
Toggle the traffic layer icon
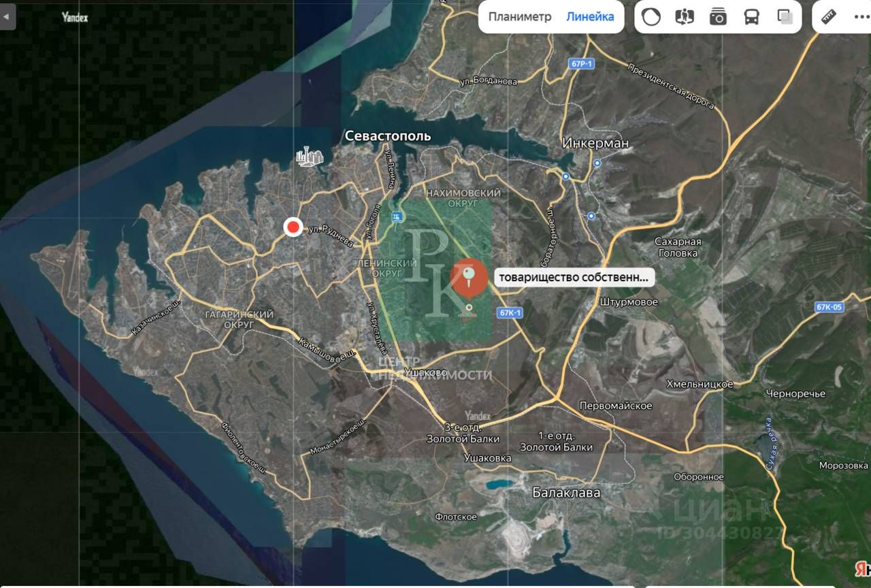point(651,17)
